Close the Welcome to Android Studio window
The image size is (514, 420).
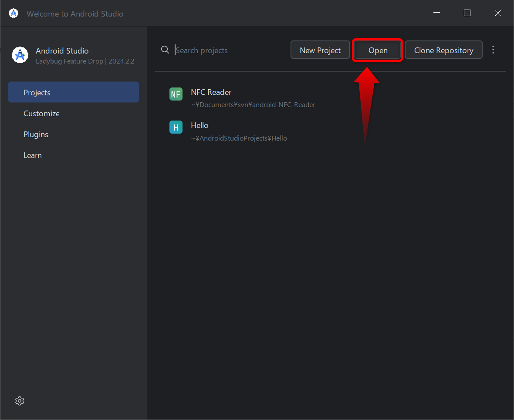coord(498,13)
